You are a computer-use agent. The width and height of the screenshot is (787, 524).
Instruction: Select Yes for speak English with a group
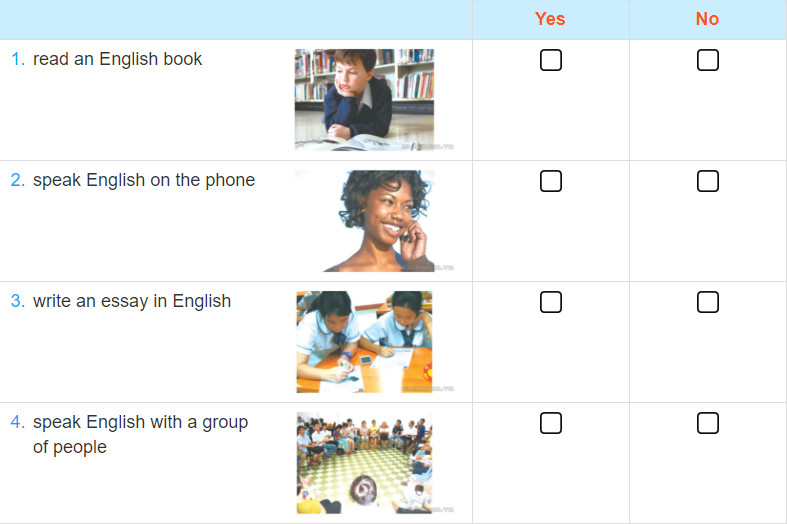pos(551,423)
